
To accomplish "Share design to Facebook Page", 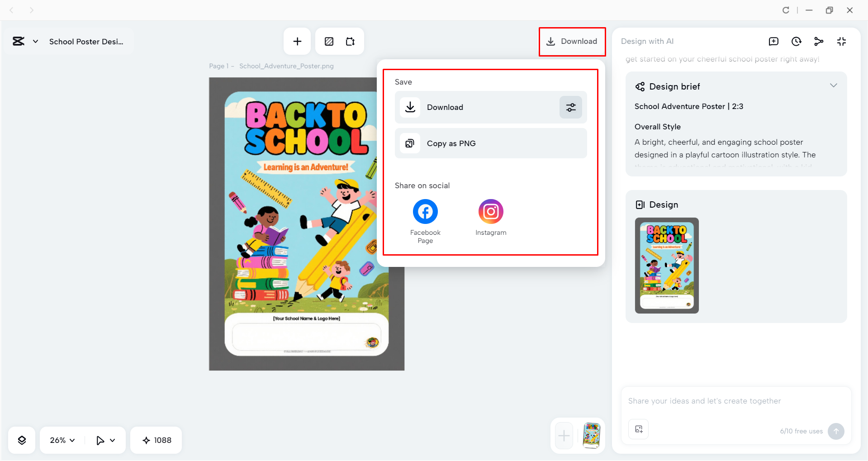I will coord(424,211).
